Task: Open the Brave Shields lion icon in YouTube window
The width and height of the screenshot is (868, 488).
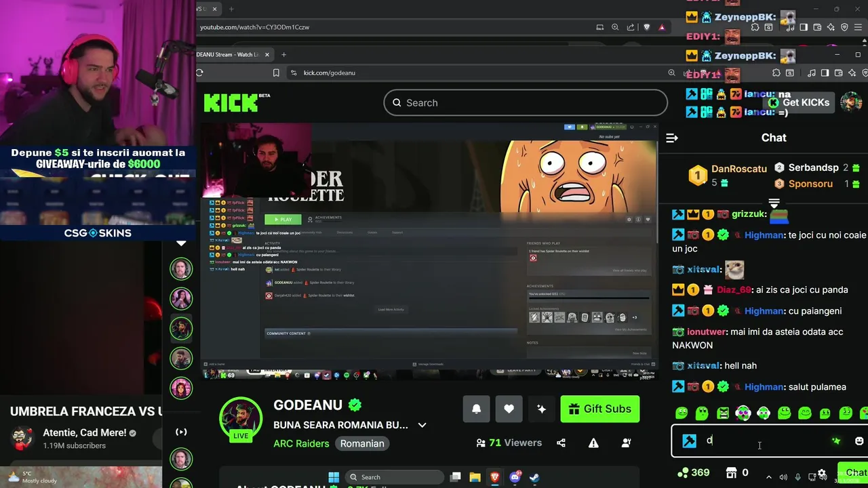Action: 646,27
